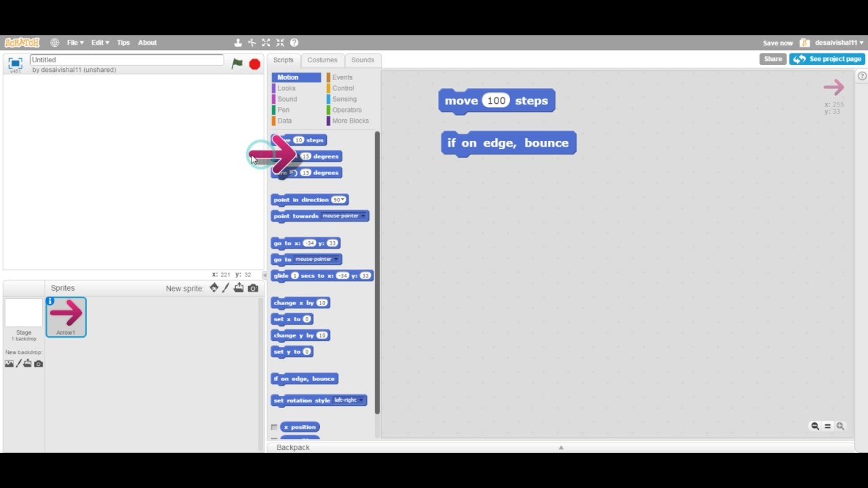
Task: Click glide secs palette block
Action: pyautogui.click(x=321, y=276)
